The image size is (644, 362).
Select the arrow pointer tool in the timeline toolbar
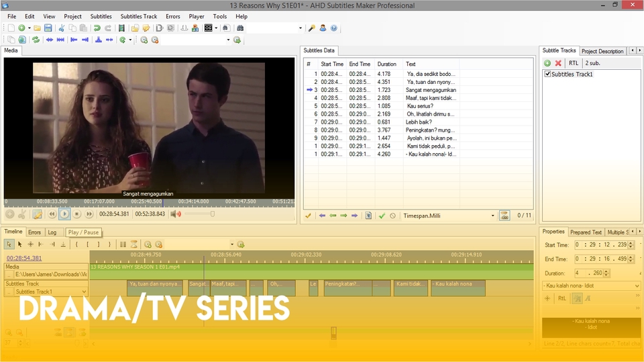[9, 244]
